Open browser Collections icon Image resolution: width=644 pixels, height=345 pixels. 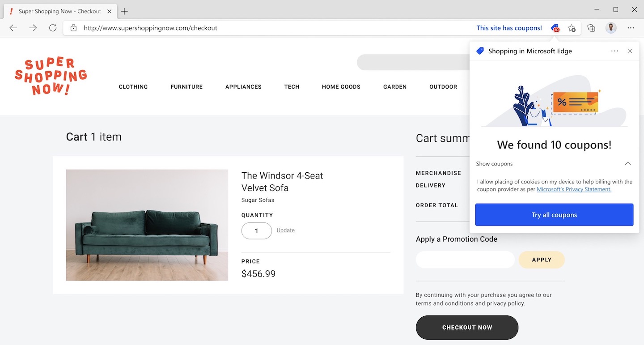(x=591, y=28)
